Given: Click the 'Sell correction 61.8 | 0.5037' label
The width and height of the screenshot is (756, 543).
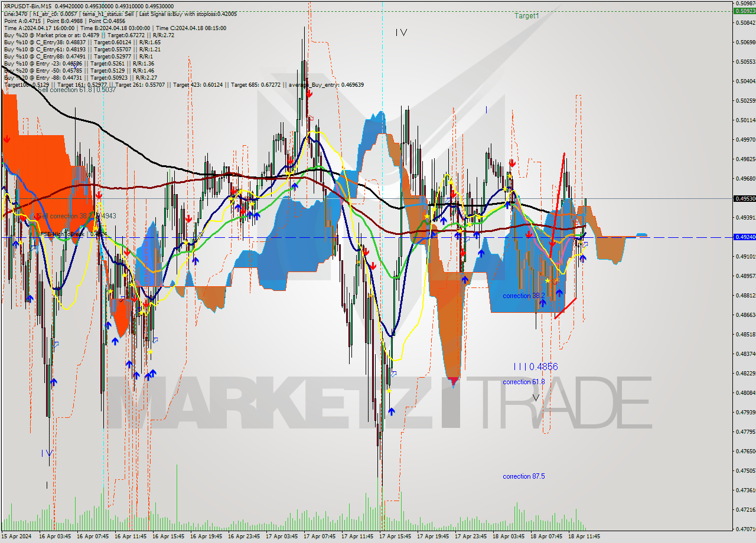Looking at the screenshot, I should click(x=76, y=90).
